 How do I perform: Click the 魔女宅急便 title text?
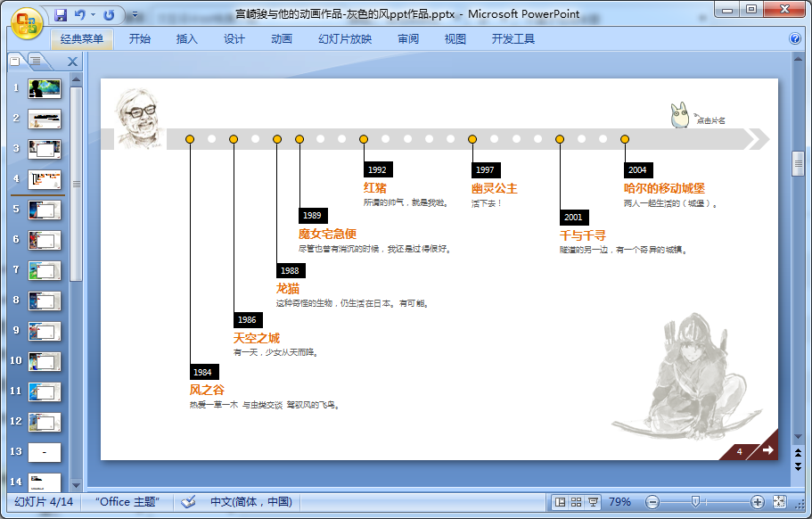click(x=327, y=234)
